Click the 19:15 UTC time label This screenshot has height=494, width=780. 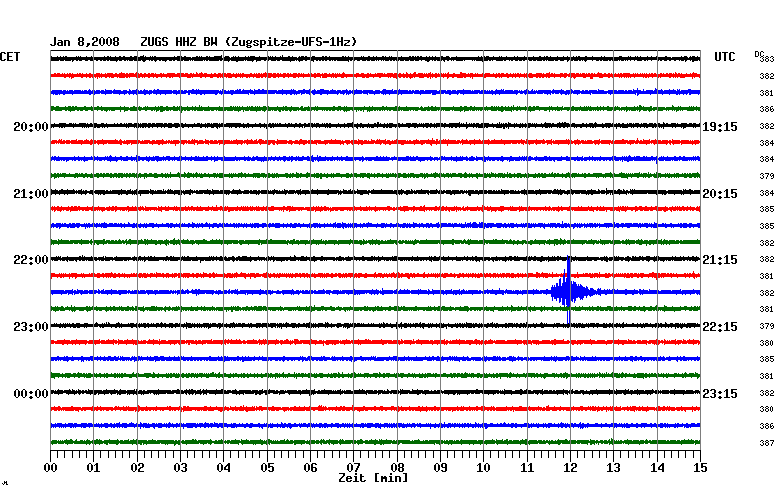coord(720,127)
